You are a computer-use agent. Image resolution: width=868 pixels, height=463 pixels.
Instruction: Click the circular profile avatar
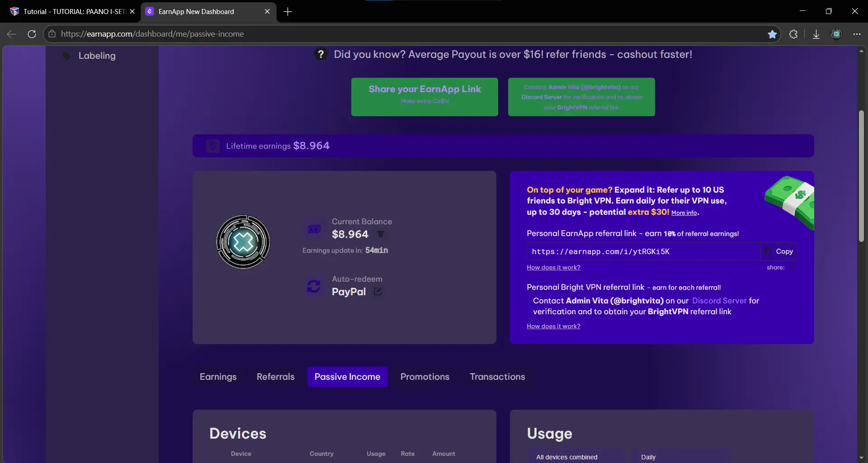point(243,242)
